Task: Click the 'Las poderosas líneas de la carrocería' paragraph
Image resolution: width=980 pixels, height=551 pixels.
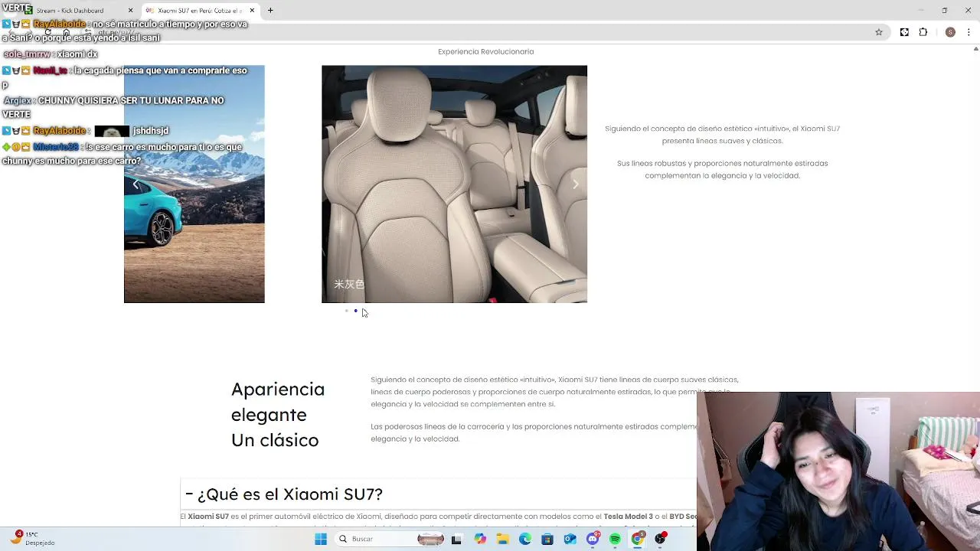Action: tap(534, 432)
